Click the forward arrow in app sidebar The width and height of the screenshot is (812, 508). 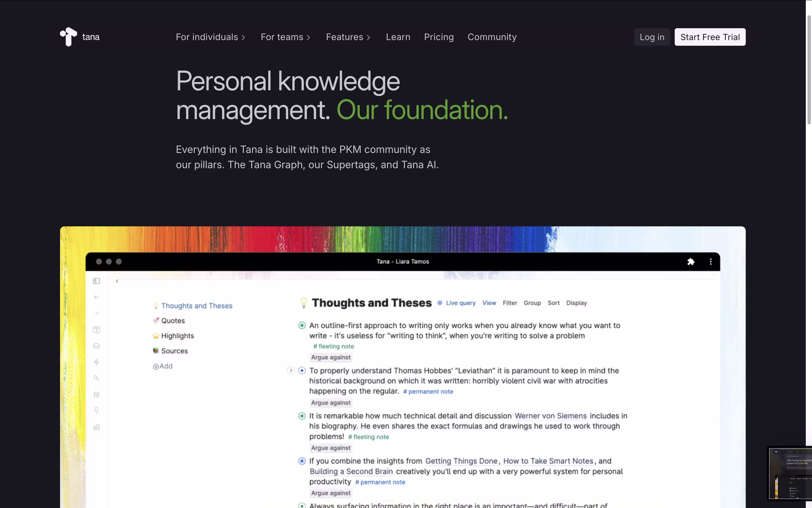coord(96,314)
